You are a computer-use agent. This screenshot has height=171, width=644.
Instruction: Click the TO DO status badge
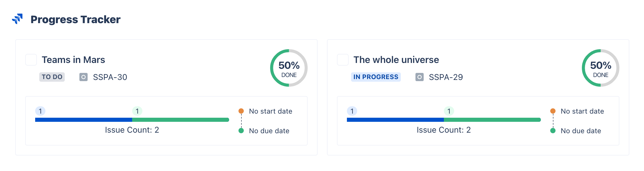pos(52,77)
